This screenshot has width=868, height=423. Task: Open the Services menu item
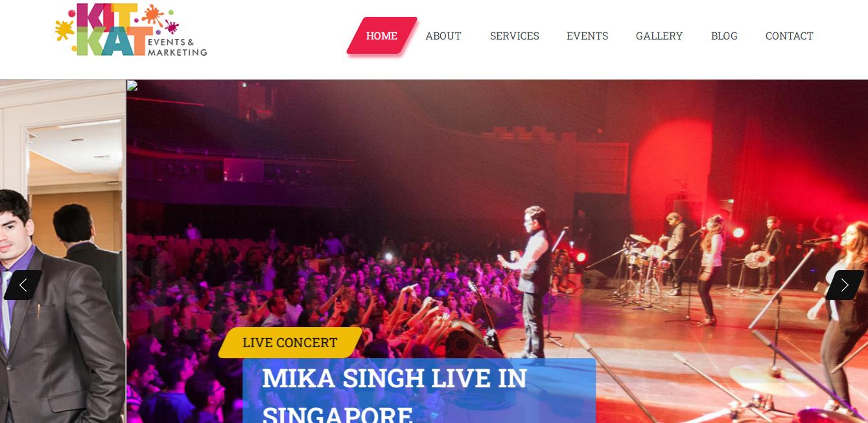[x=515, y=36]
